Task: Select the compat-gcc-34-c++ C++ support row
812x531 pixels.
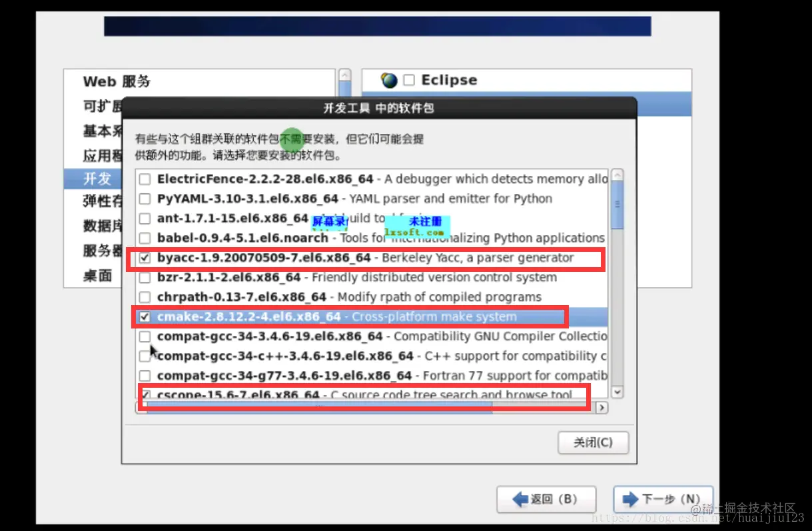Action: click(372, 356)
